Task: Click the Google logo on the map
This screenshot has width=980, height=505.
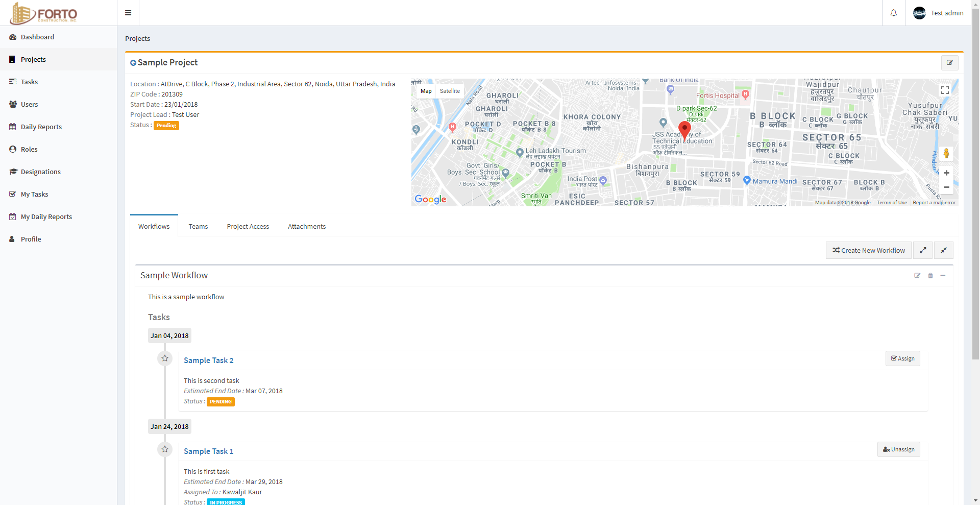Action: point(430,199)
